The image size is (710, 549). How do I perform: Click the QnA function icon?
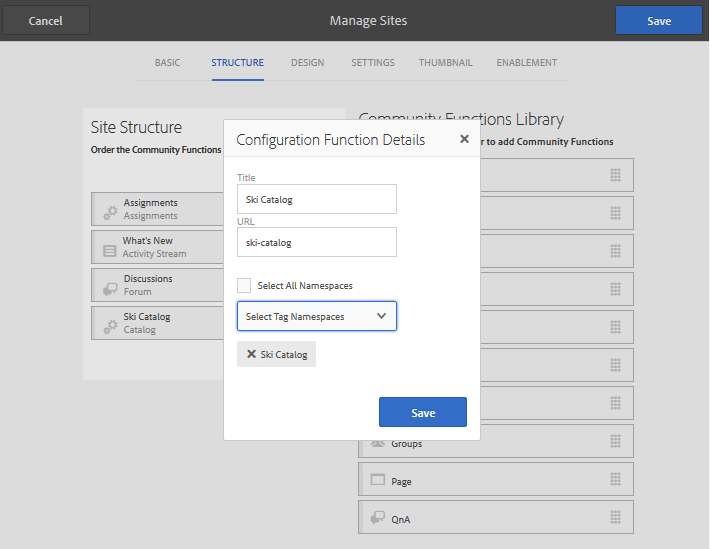[378, 518]
